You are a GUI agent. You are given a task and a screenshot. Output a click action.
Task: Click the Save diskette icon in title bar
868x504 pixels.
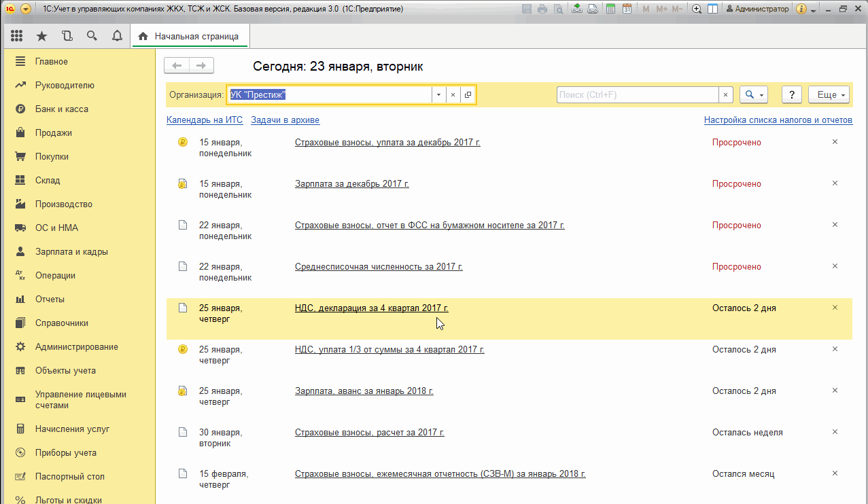click(527, 9)
